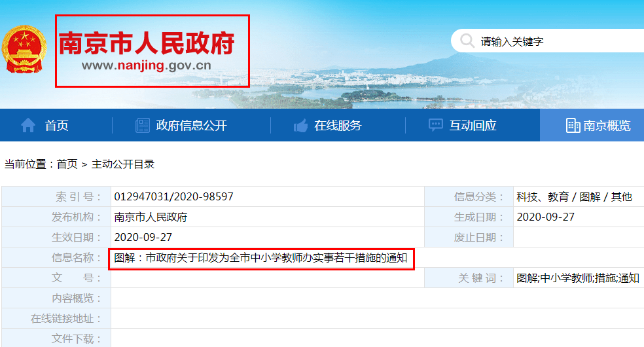Screen dimensions: 644x347
Task: Click the magnifier search icon
Action: click(467, 41)
